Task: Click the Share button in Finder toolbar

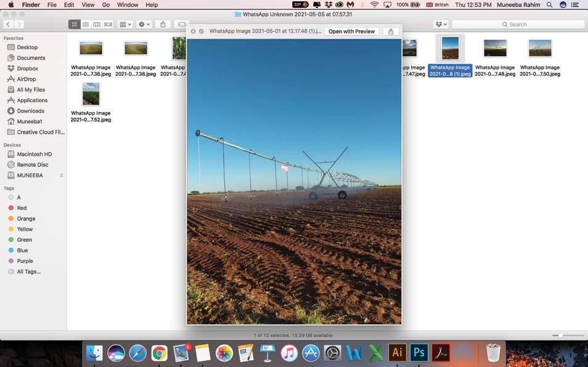Action: (163, 24)
